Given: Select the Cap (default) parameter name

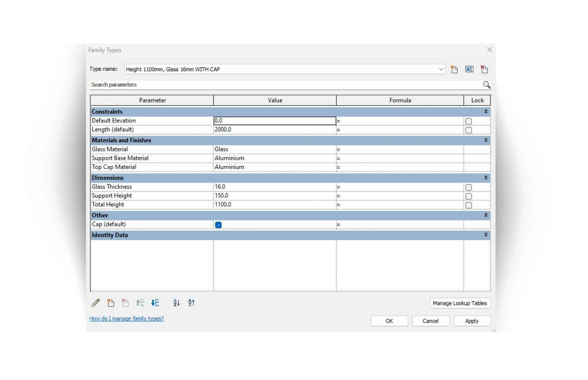Looking at the screenshot, I should [x=109, y=224].
